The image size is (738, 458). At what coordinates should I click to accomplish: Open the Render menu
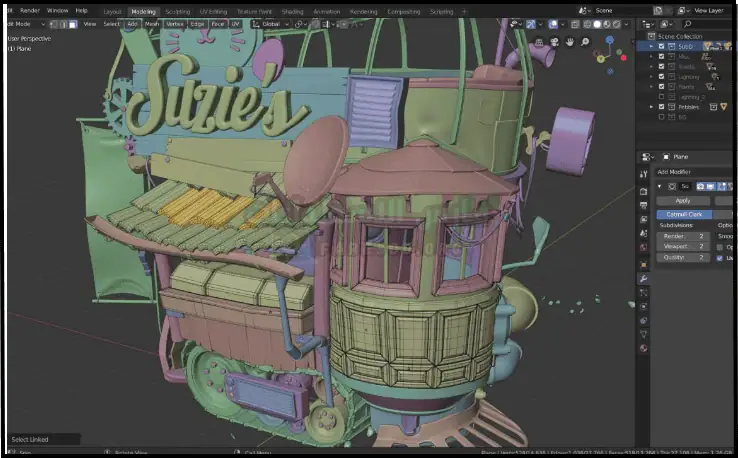[x=30, y=11]
